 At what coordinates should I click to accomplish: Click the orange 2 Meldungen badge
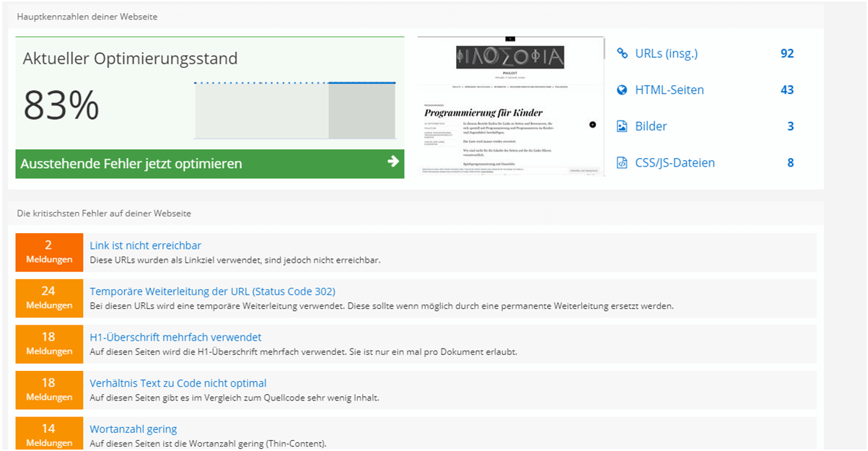(49, 252)
